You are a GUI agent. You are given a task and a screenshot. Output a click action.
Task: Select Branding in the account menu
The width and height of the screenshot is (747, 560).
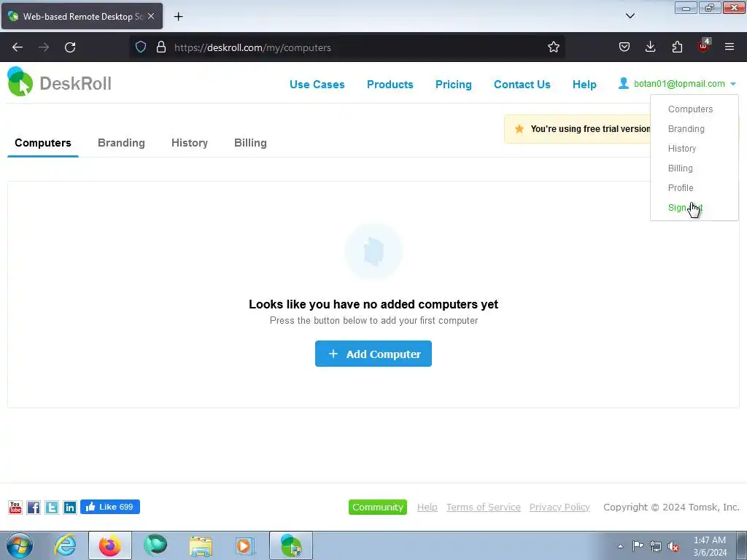(686, 128)
